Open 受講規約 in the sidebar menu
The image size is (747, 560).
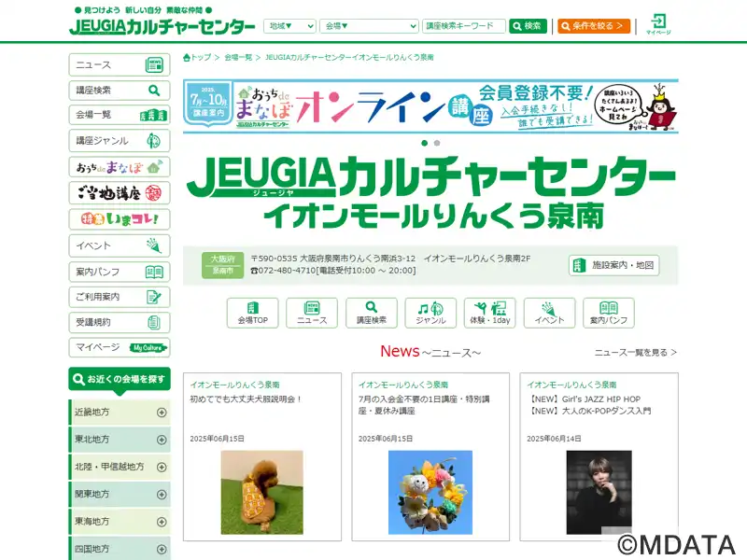point(120,322)
